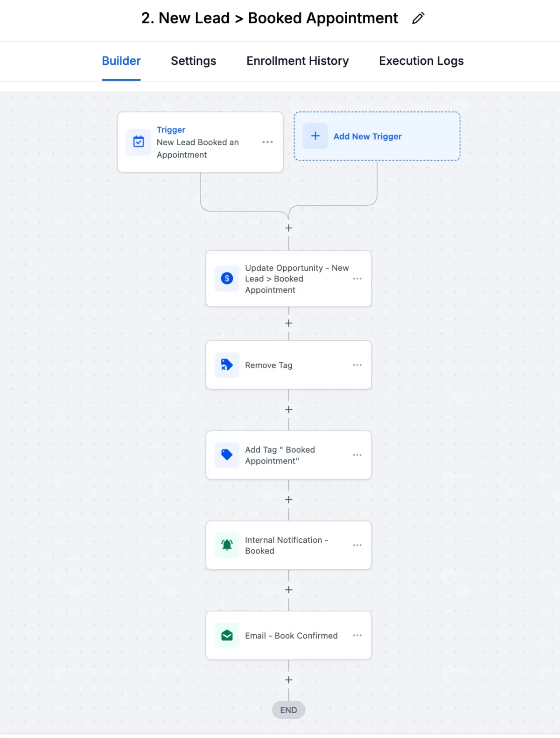Add a step below the trigger
The height and width of the screenshot is (738, 560).
289,228
